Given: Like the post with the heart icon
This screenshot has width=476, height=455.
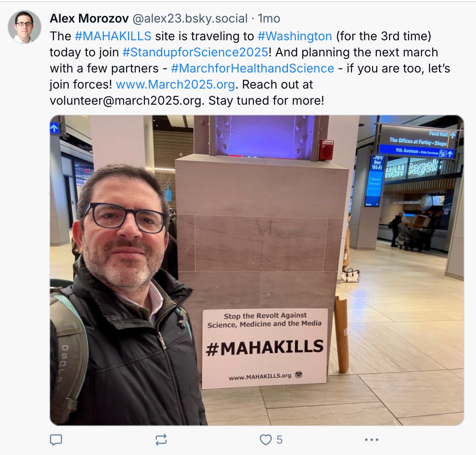Looking at the screenshot, I should (x=266, y=440).
